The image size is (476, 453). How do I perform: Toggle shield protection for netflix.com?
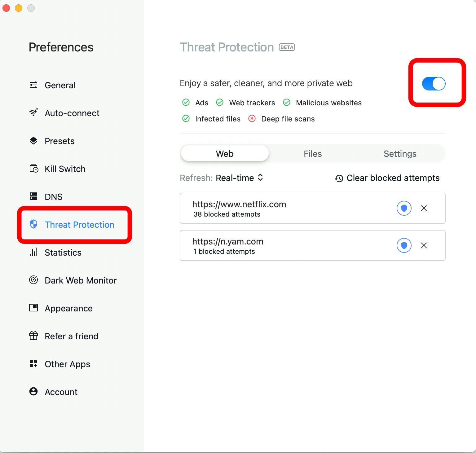click(x=404, y=208)
